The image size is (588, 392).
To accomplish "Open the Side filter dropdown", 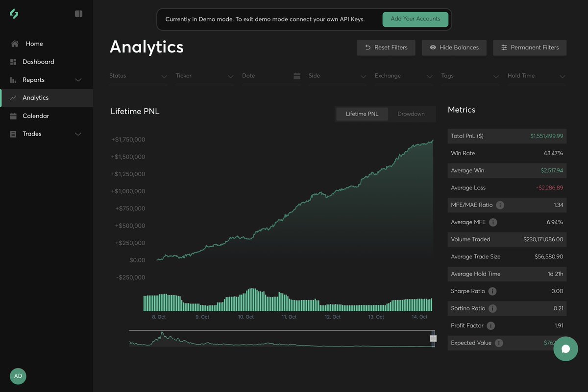I will tap(337, 76).
